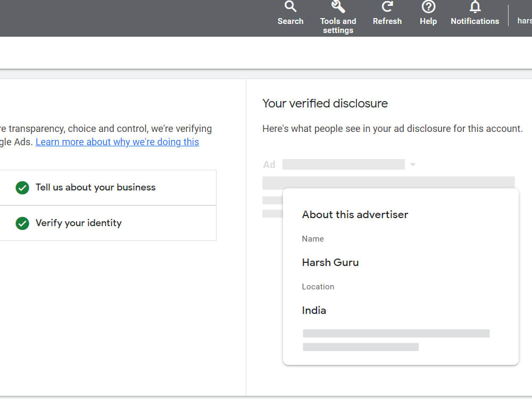Click the faded Ad label in preview
532x399 pixels.
point(269,164)
